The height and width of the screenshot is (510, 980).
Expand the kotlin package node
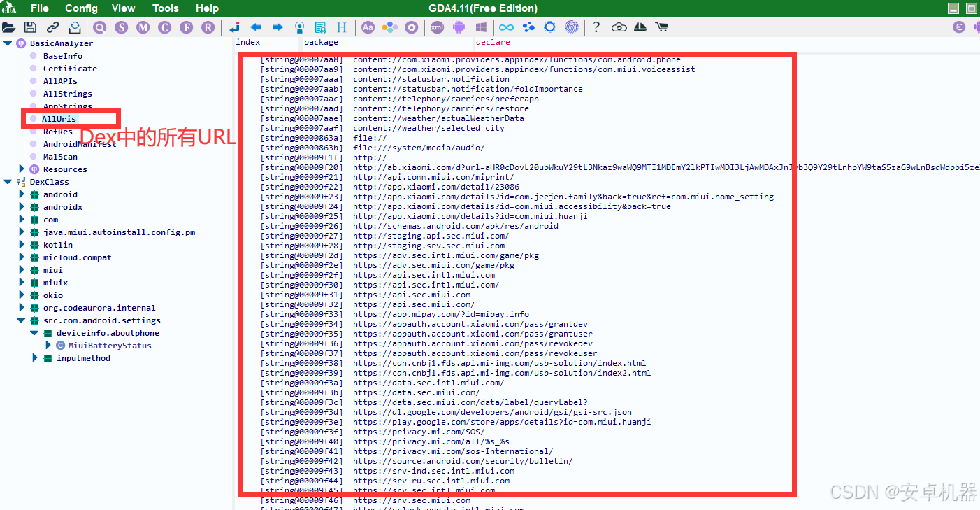(22, 245)
